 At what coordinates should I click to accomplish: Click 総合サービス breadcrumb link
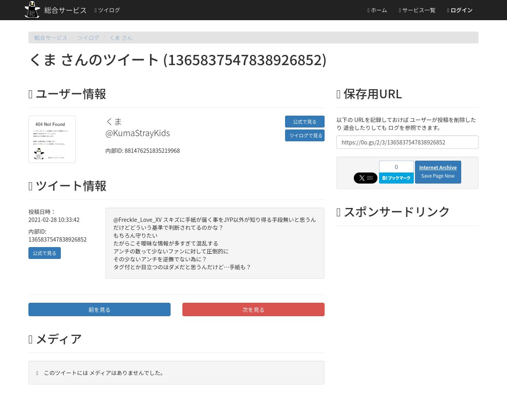click(51, 38)
